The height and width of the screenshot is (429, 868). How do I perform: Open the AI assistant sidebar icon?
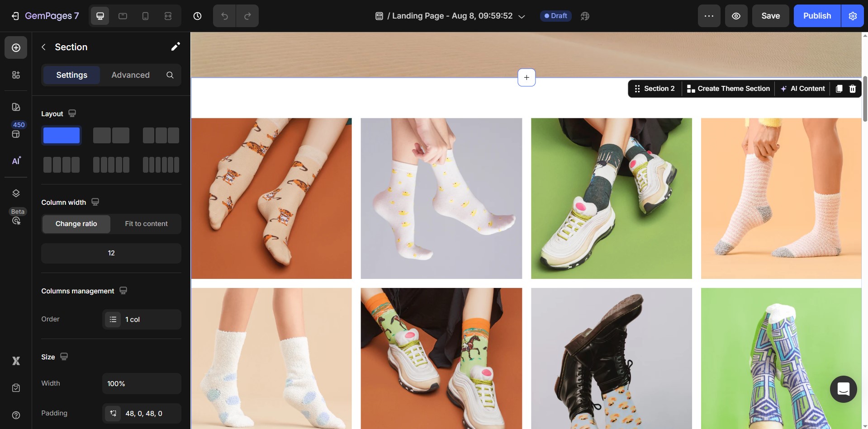[x=16, y=161]
